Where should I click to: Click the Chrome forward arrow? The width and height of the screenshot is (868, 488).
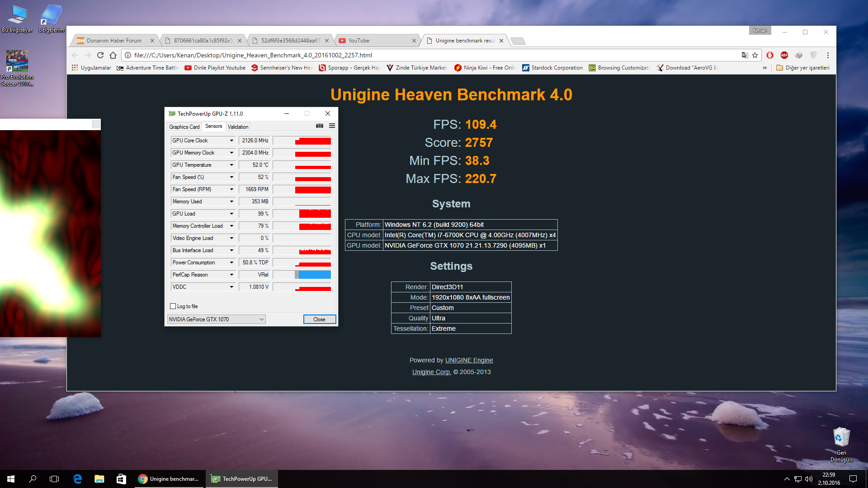(88, 55)
